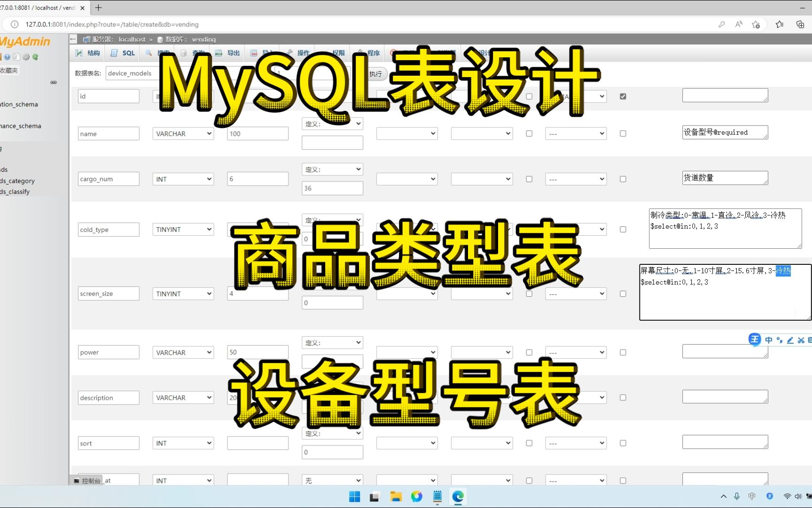Screen dimensions: 812x508
Task: Open the saved passwords key icon
Action: click(x=722, y=24)
